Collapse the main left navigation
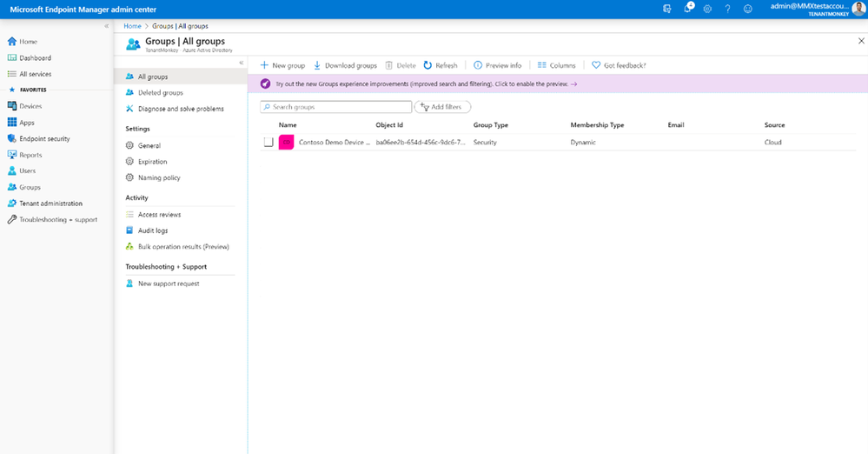The image size is (868, 454). point(107,26)
